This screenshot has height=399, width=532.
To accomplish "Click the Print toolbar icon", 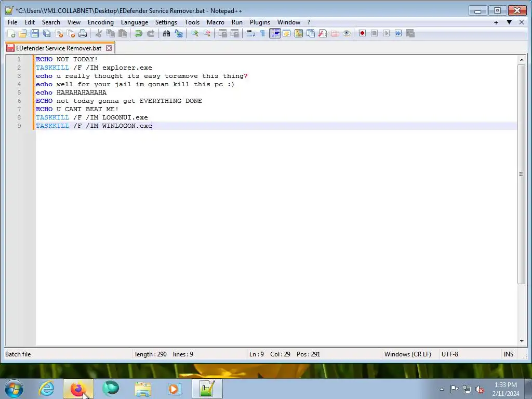I will pos(83,33).
